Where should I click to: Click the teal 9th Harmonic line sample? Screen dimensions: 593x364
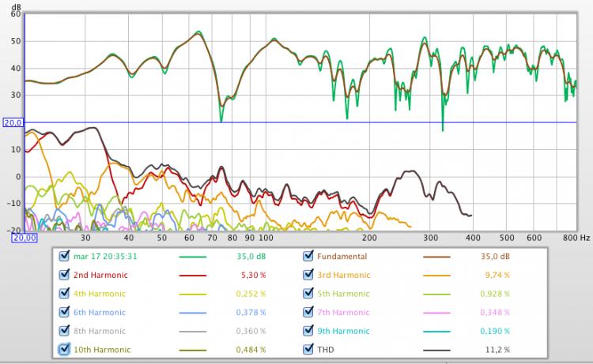pos(436,332)
